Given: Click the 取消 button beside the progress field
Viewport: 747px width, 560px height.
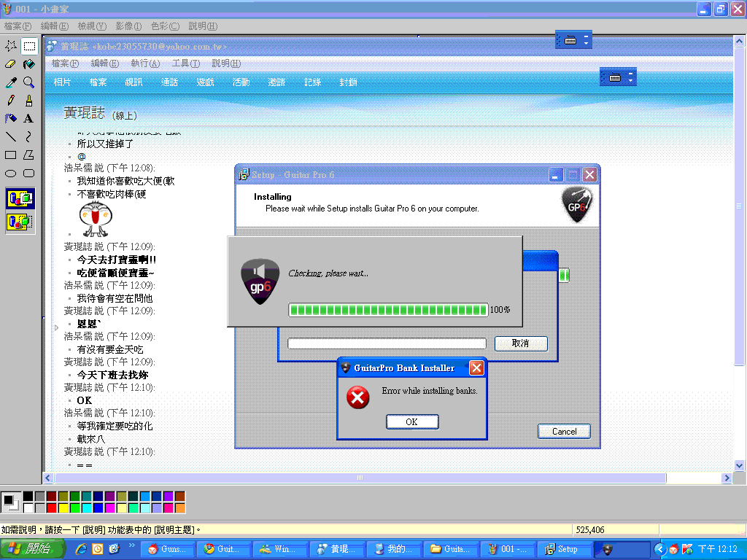Looking at the screenshot, I should point(521,343).
